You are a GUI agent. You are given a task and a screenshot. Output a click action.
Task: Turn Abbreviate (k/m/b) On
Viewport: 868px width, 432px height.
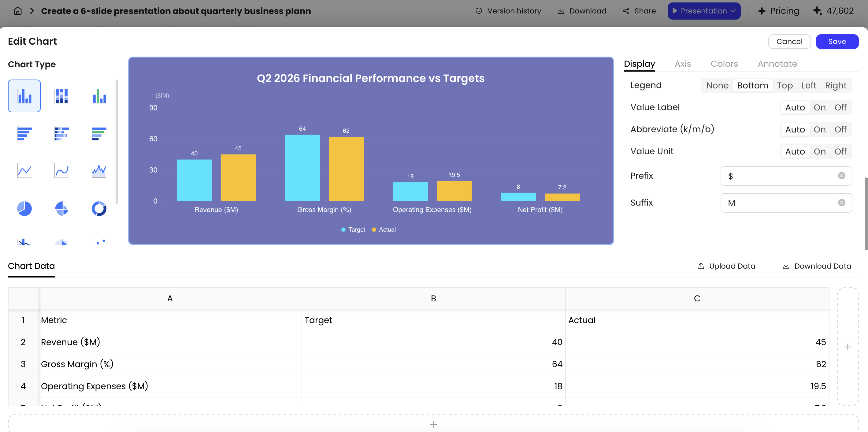pos(819,129)
